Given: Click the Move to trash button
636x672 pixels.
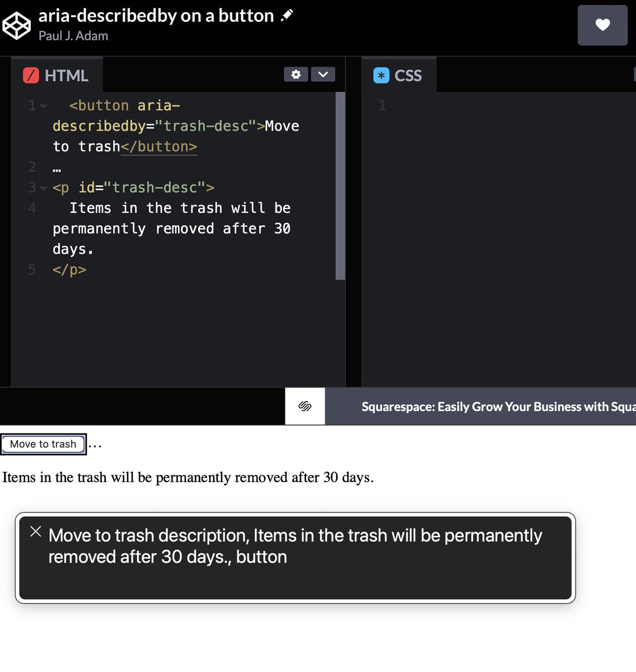Looking at the screenshot, I should [x=43, y=444].
